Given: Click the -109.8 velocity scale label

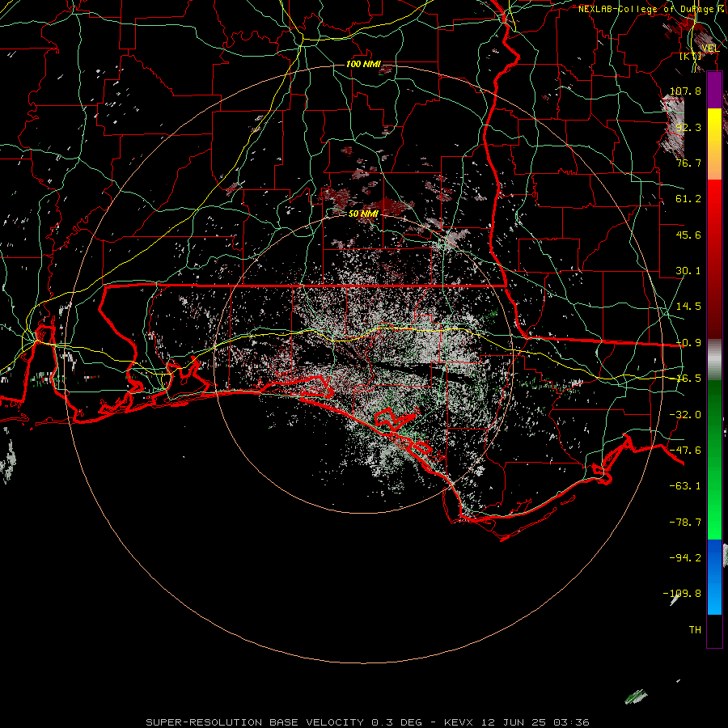Looking at the screenshot, I should click(x=682, y=594).
